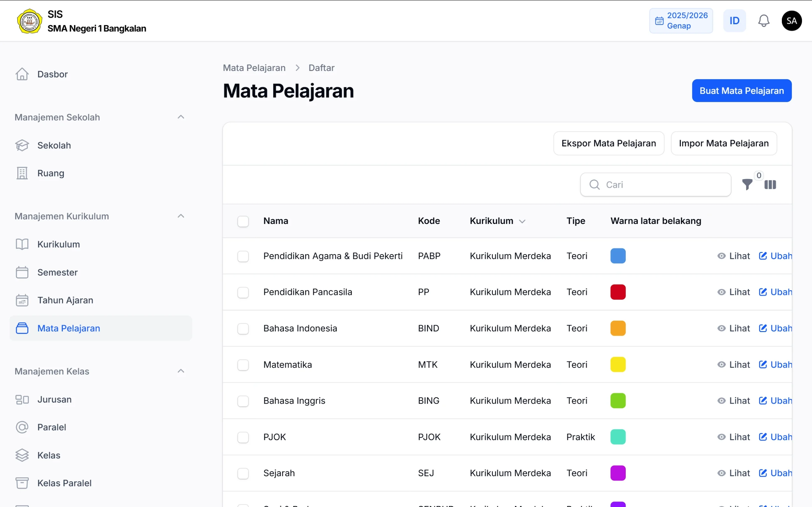
Task: Open the filter icon beside search
Action: click(x=747, y=185)
